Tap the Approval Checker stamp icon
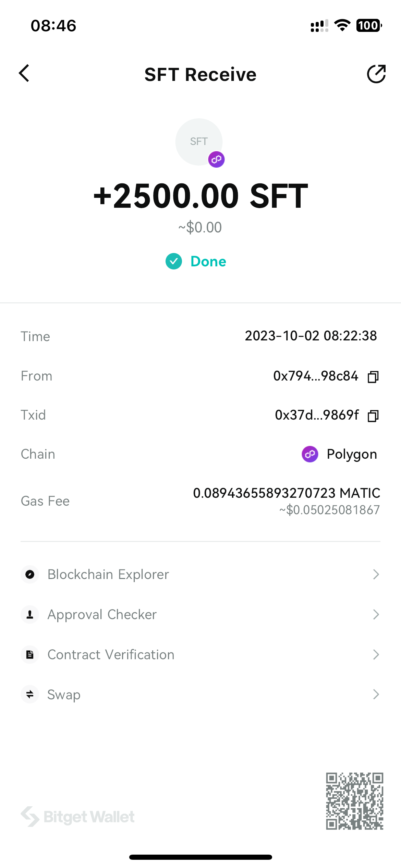 (x=30, y=614)
